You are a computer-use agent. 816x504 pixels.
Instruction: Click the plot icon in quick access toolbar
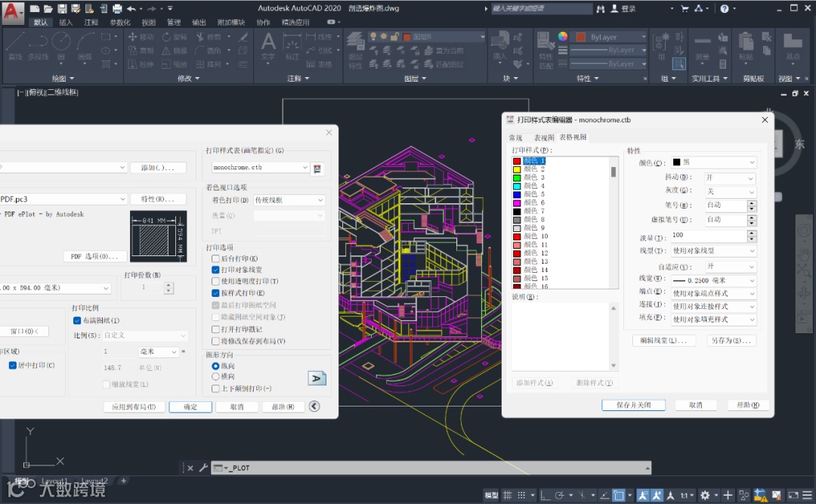(x=117, y=9)
